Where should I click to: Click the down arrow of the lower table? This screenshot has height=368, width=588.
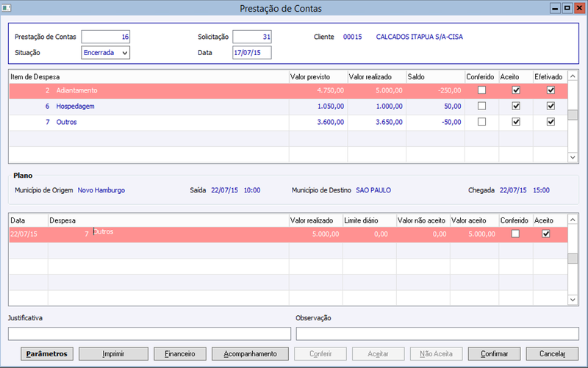[573, 300]
